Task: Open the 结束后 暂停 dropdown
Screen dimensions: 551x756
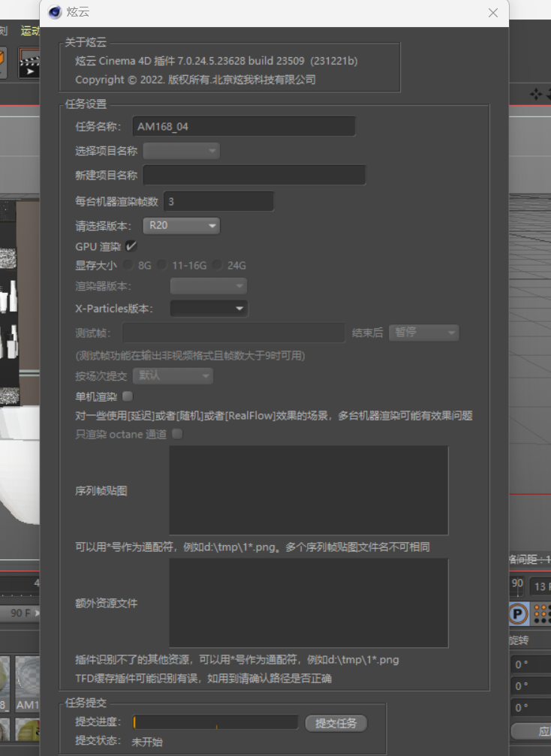Action: point(423,332)
